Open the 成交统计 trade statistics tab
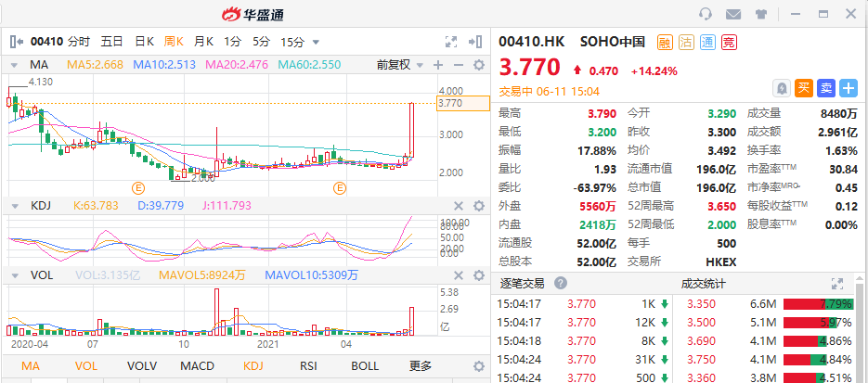Screen dimensions: 868x383 tap(703, 284)
